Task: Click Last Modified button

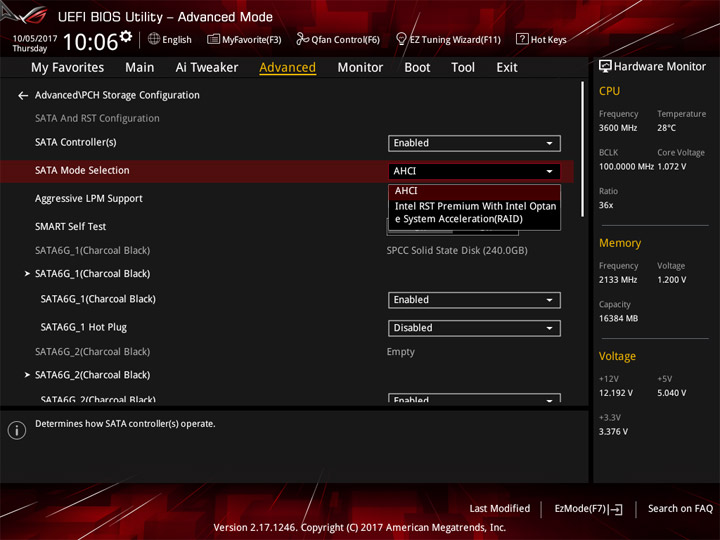Action: click(500, 508)
